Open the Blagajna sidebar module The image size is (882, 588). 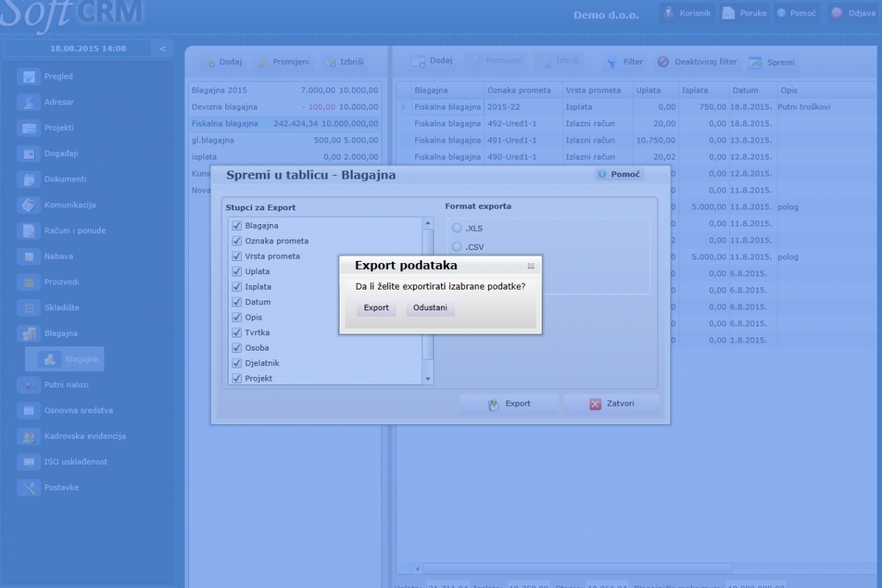coord(61,334)
